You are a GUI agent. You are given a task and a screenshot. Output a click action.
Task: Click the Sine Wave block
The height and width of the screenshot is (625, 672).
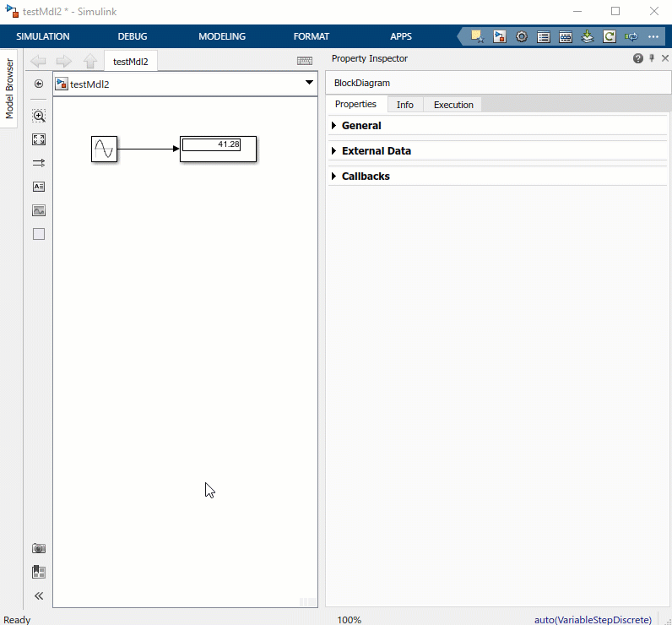(x=104, y=149)
